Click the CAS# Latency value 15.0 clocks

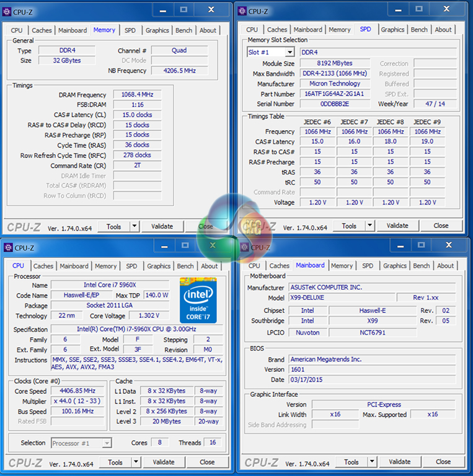coord(137,115)
